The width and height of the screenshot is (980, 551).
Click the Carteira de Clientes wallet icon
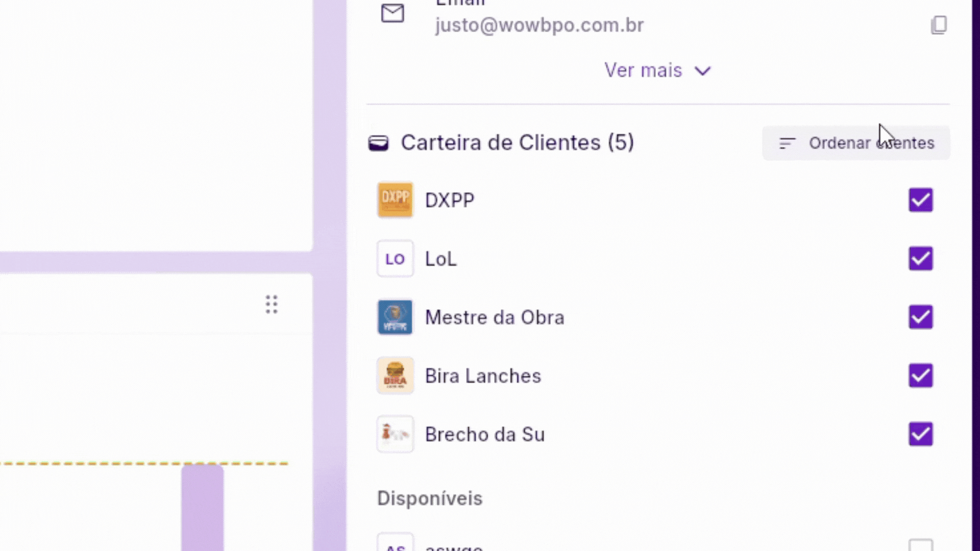coord(379,143)
